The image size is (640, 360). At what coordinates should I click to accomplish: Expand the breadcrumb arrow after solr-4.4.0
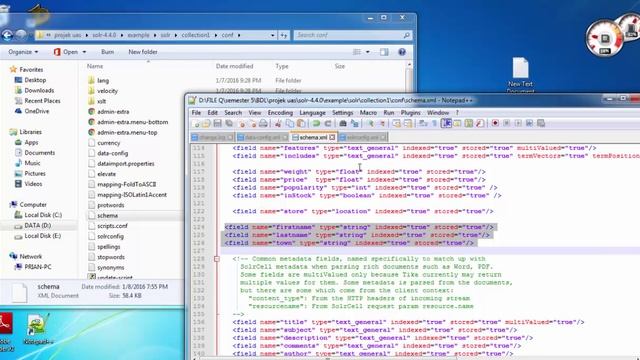[122, 36]
